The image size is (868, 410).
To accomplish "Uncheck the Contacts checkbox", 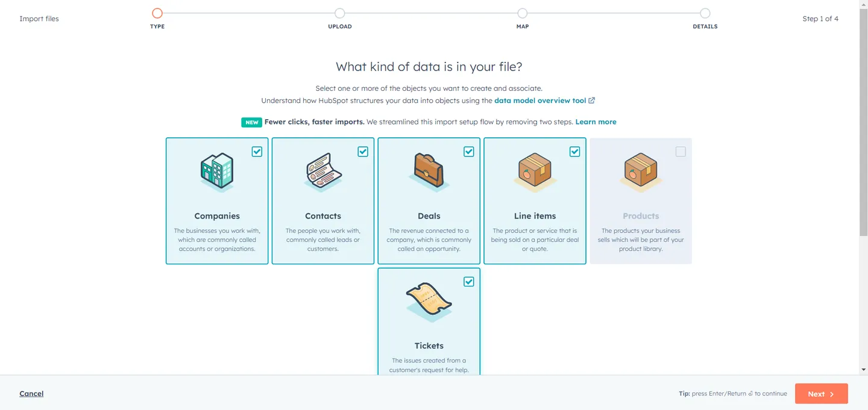I will [363, 152].
